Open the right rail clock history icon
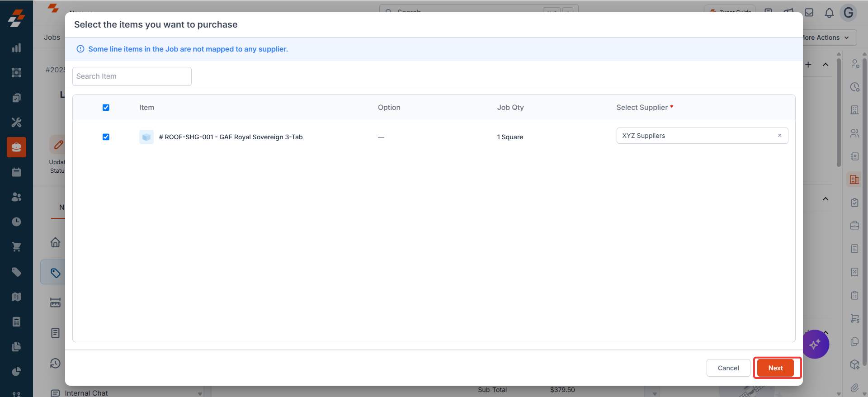 tap(854, 87)
